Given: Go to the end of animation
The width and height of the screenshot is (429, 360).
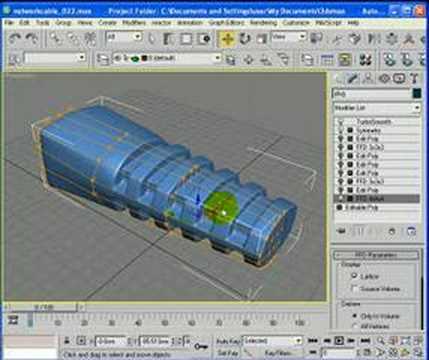Looking at the screenshot, I should (x=365, y=341).
